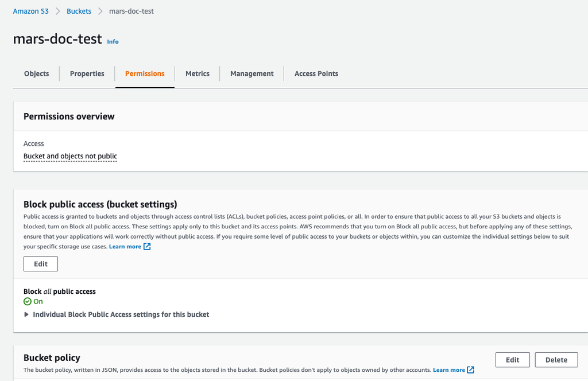Select the Permissions tab

tap(144, 73)
